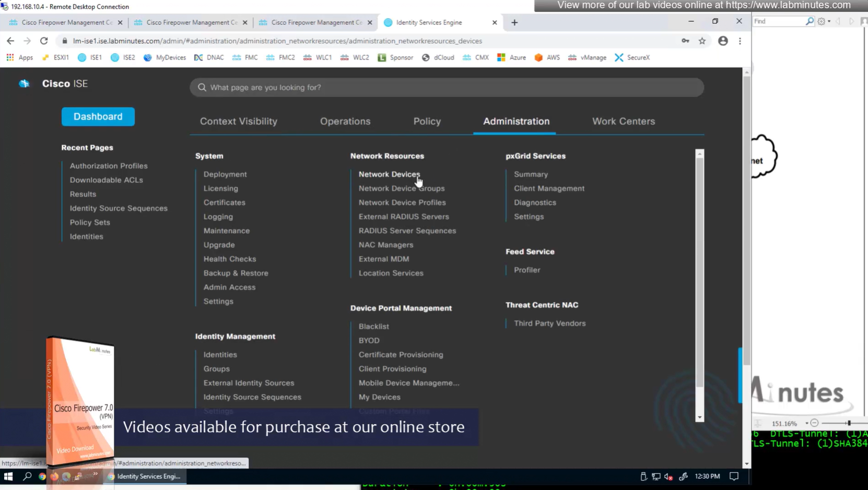The width and height of the screenshot is (868, 490).
Task: Switch to the Policy tab
Action: click(427, 121)
